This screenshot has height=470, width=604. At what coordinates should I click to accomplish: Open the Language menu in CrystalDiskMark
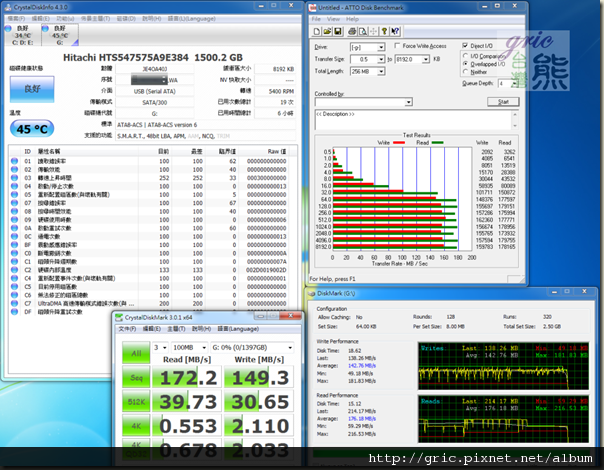238,329
